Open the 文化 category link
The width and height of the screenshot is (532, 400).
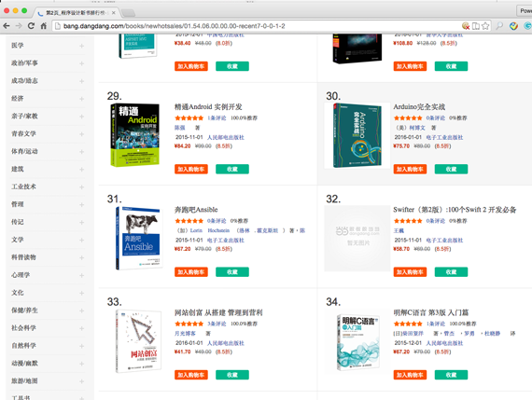pos(18,292)
